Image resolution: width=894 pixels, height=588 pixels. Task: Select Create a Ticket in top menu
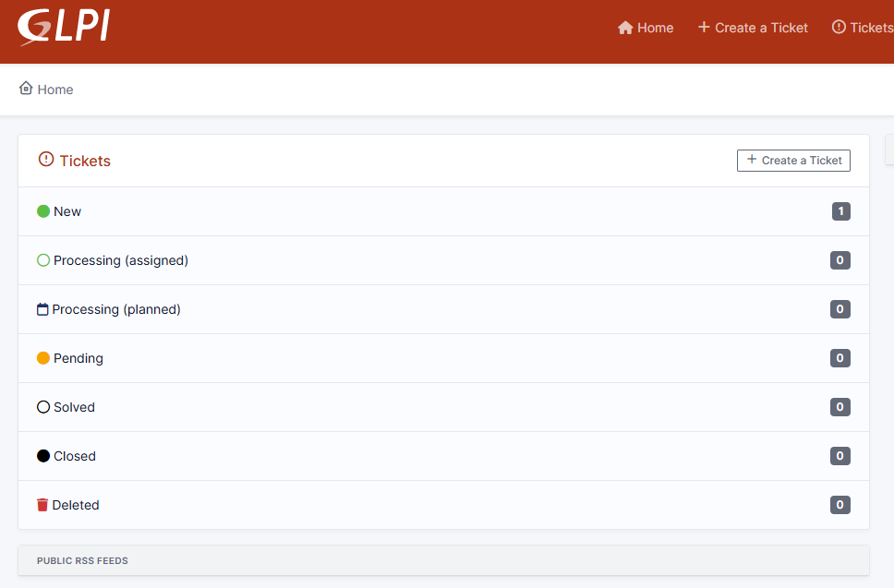pyautogui.click(x=753, y=28)
